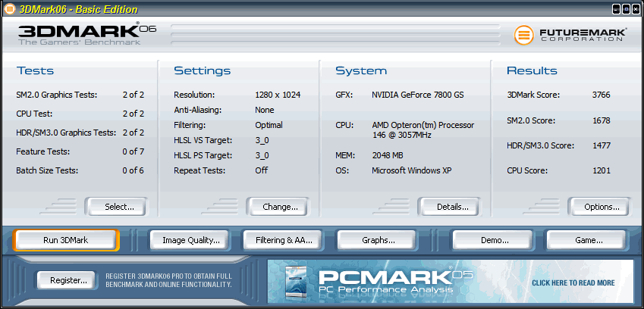
Task: Minimize the 3DMark06 window
Action: (x=617, y=9)
